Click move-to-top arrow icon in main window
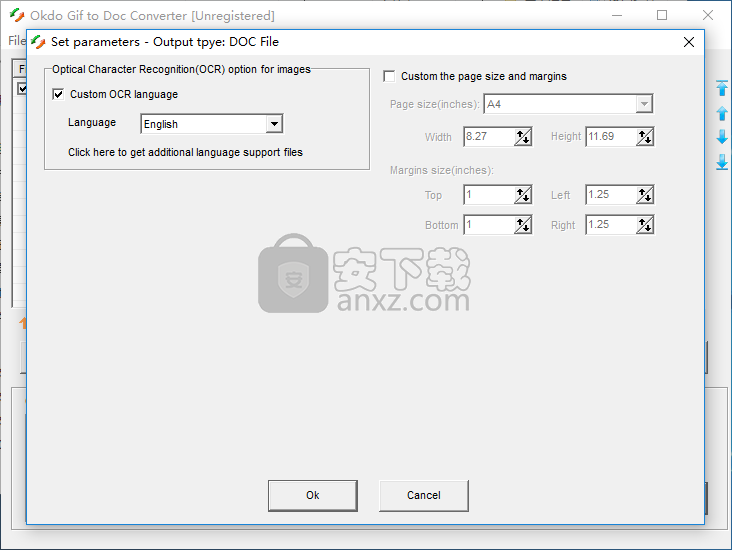732x550 pixels. point(722,88)
